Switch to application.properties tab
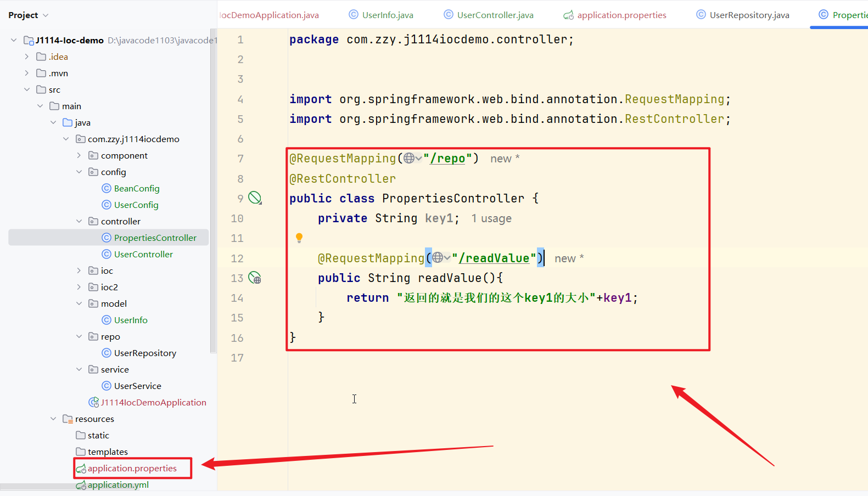The height and width of the screenshot is (496, 868). coord(621,15)
